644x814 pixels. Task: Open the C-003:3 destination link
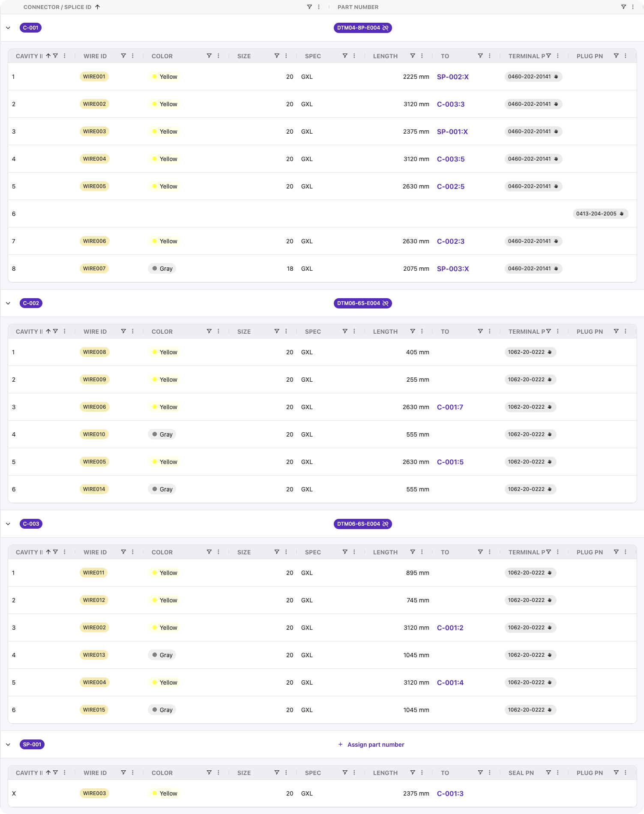(451, 104)
